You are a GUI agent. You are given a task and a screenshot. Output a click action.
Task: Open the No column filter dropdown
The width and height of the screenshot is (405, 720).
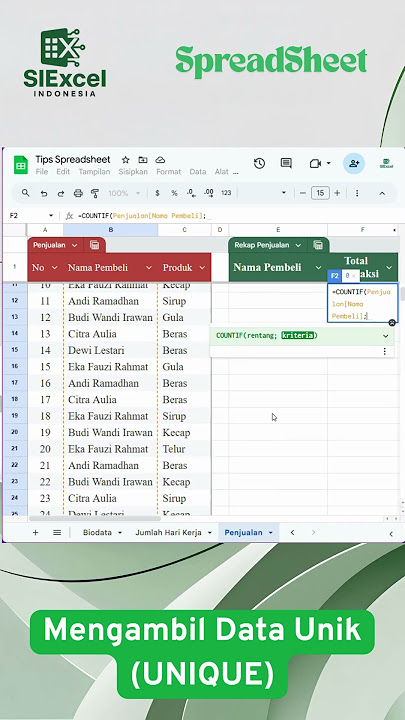(x=55, y=268)
